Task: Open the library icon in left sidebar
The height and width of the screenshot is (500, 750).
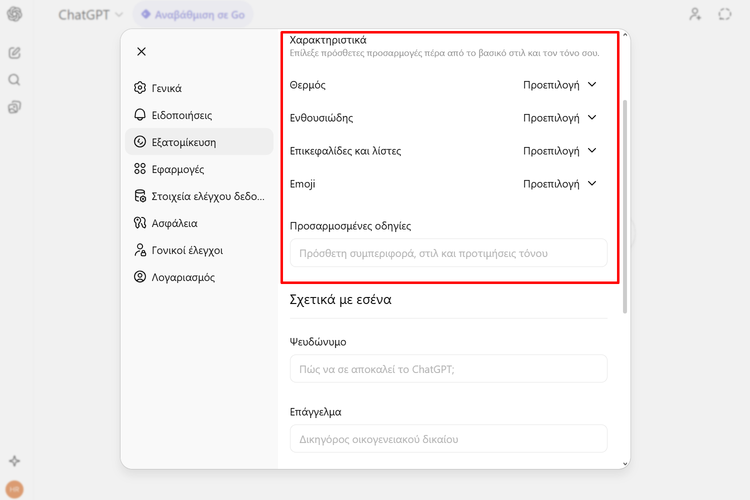Action: coord(15,107)
